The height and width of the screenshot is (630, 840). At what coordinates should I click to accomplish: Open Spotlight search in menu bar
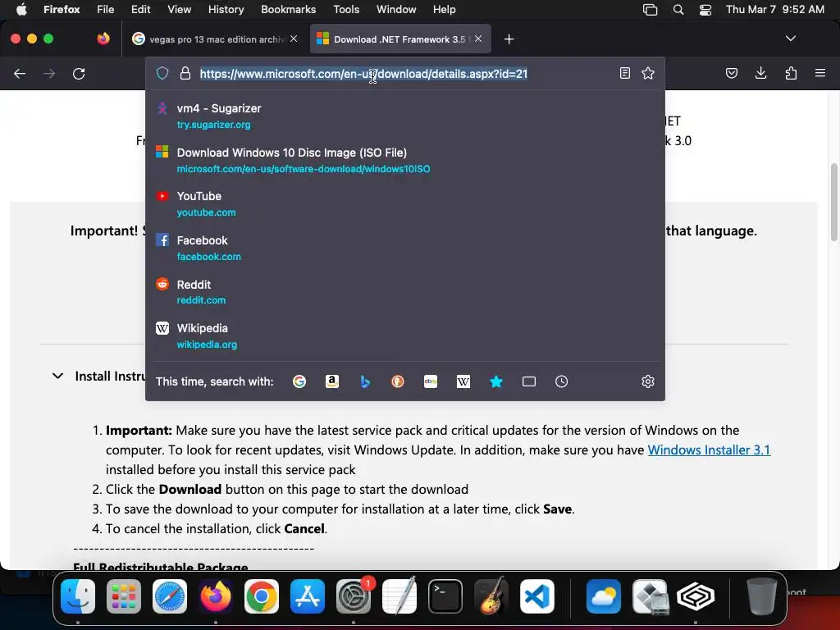(x=678, y=9)
